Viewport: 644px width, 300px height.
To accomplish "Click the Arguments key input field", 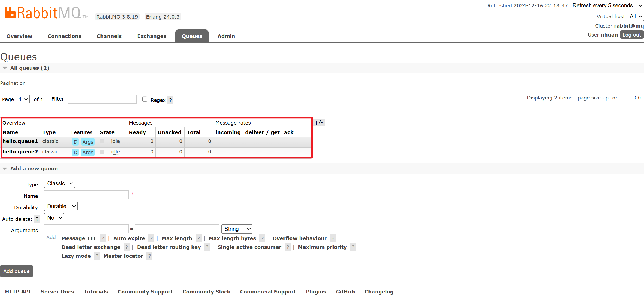I will [x=86, y=229].
